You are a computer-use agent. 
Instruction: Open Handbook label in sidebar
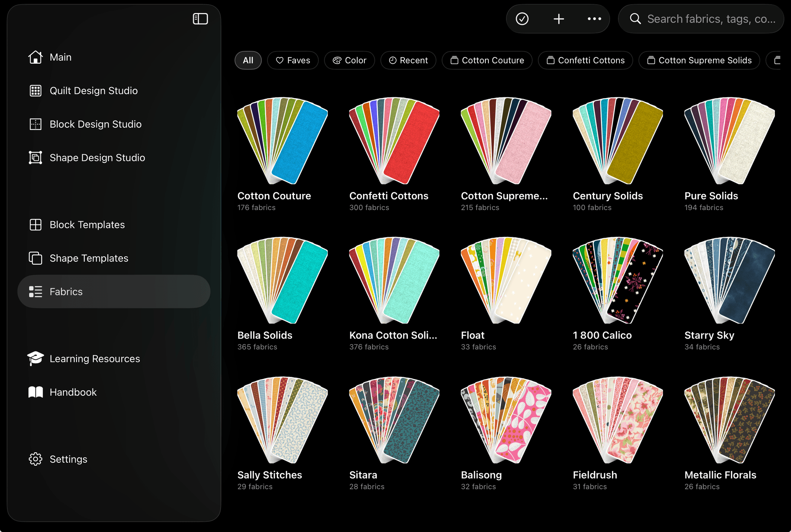tap(73, 392)
